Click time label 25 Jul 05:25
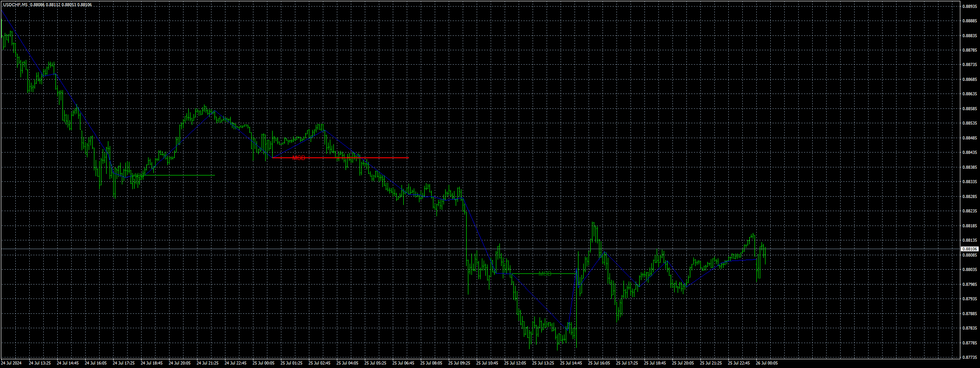This screenshot has width=980, height=368. click(x=375, y=363)
